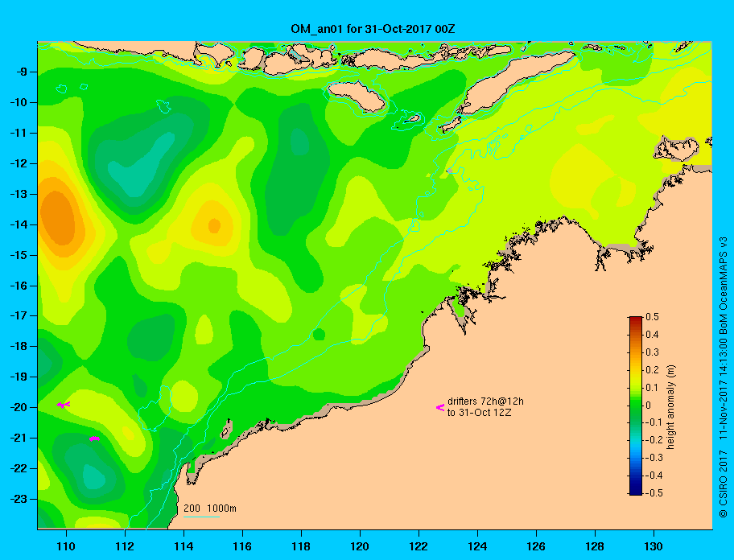
Task: Click the '-11' latitude axis label
Action: [19, 134]
